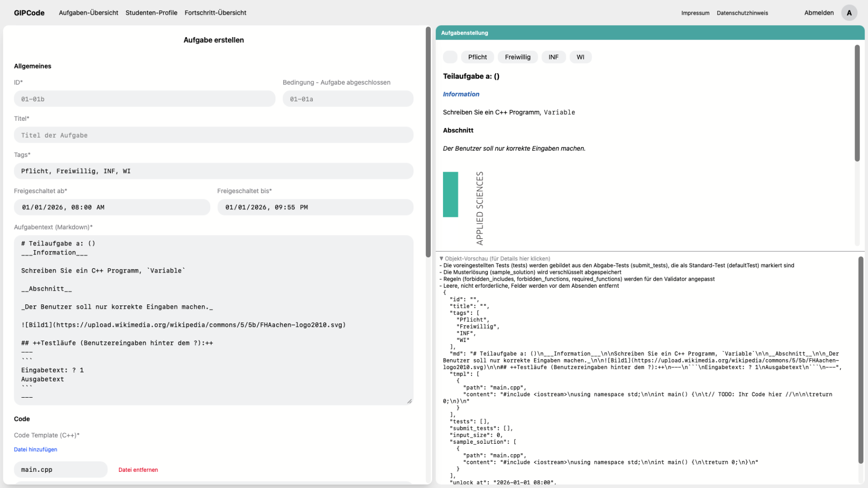Click the 'Bedingung - Aufgabe abgeschlossen' label
Screen dimensions: 868x488
(x=336, y=82)
